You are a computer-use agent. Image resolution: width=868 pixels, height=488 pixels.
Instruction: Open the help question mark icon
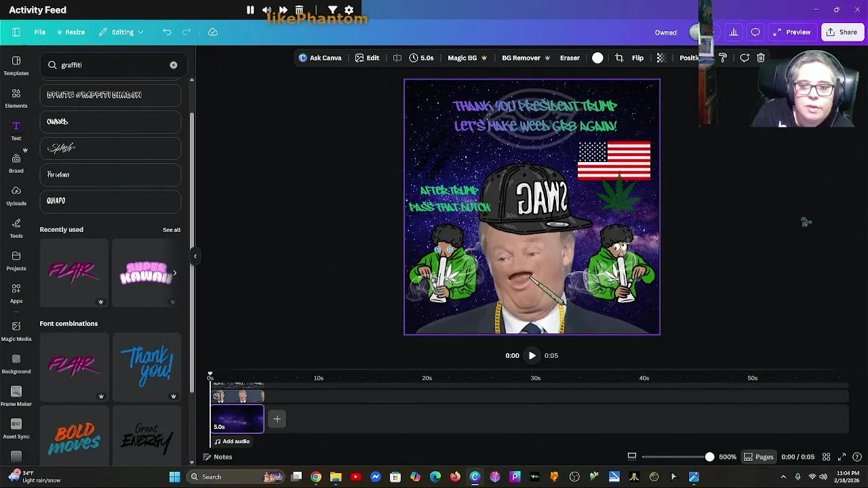[857, 457]
